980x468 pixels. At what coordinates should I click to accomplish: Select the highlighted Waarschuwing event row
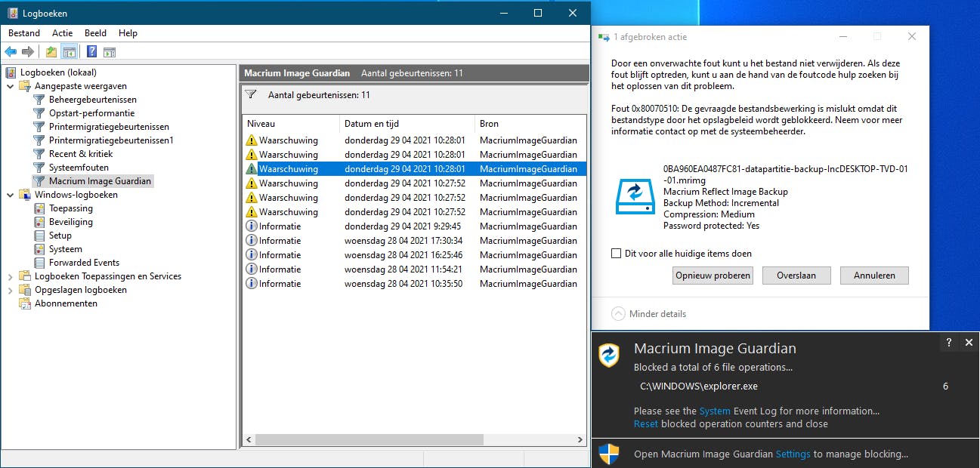click(x=415, y=169)
